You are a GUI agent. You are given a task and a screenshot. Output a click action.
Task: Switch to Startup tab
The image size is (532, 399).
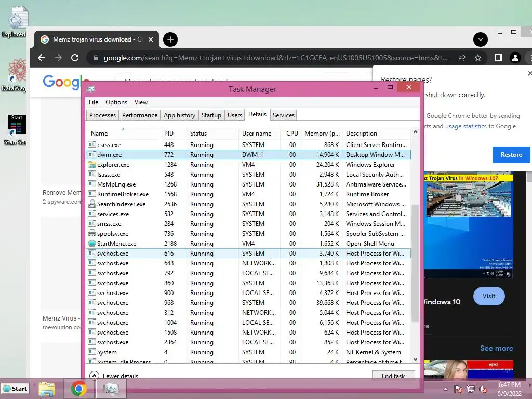211,115
